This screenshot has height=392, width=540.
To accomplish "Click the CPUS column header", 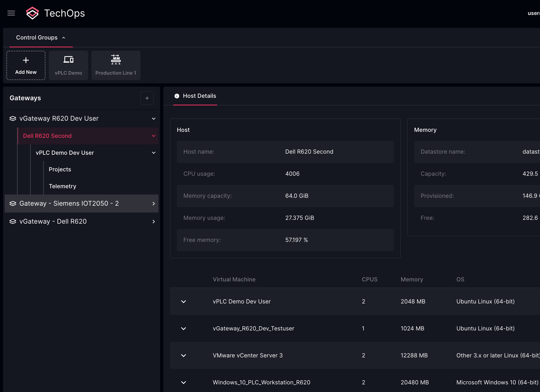I will point(370,279).
